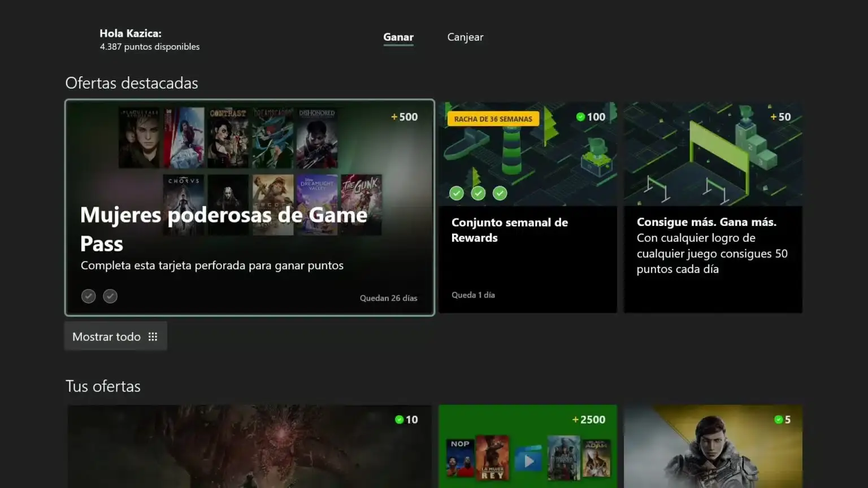Click the Dreamlight Valley game cover

(317, 204)
